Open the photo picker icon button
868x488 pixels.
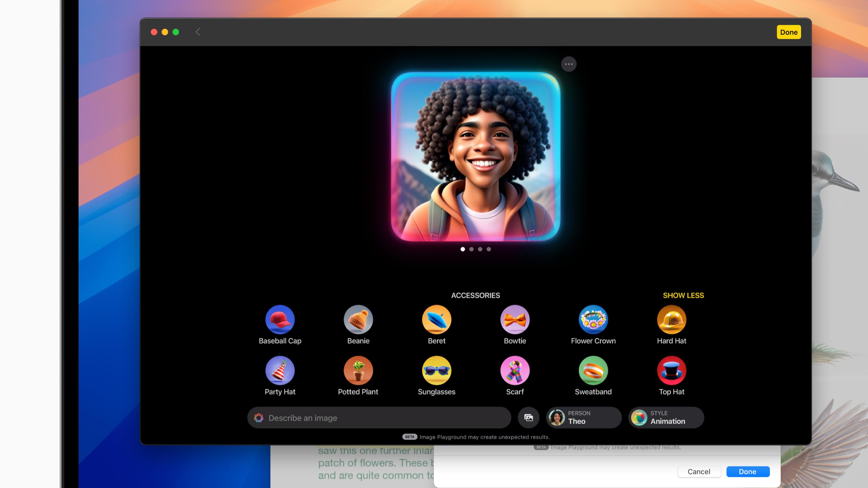pyautogui.click(x=528, y=418)
